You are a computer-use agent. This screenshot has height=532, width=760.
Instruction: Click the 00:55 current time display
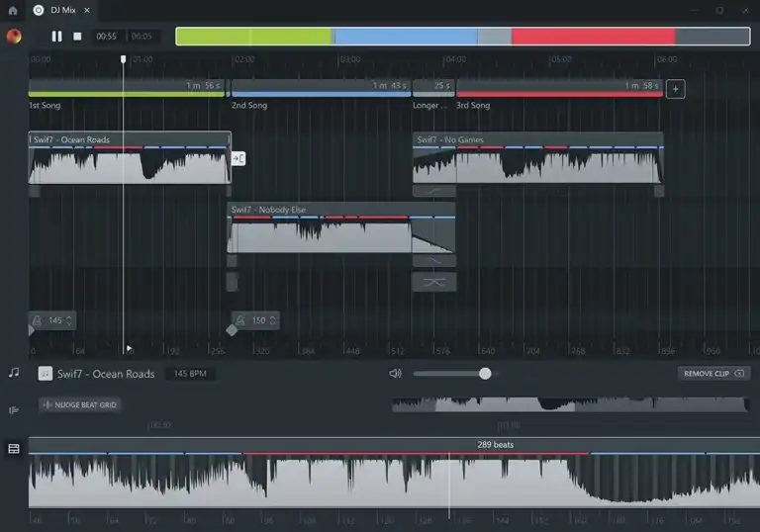point(106,37)
